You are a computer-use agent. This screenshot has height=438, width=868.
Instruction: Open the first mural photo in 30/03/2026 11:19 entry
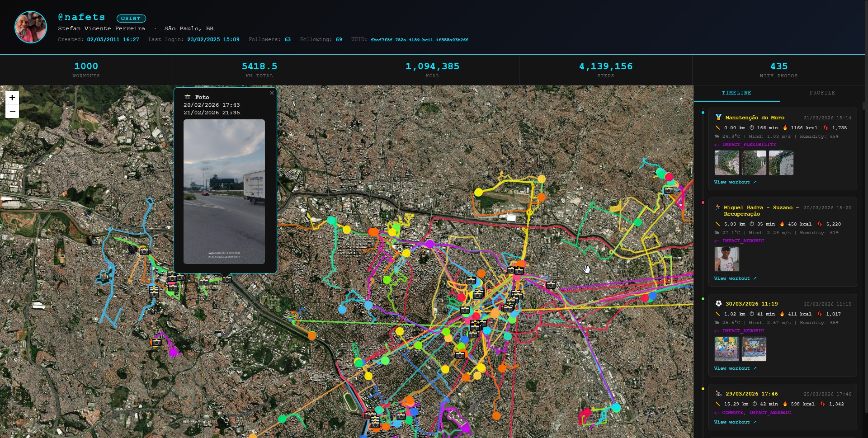727,349
